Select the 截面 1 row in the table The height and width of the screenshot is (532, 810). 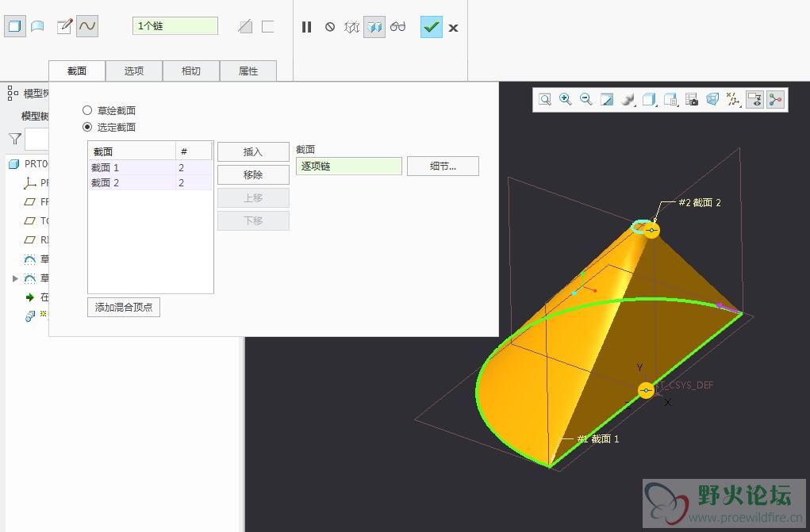150,167
